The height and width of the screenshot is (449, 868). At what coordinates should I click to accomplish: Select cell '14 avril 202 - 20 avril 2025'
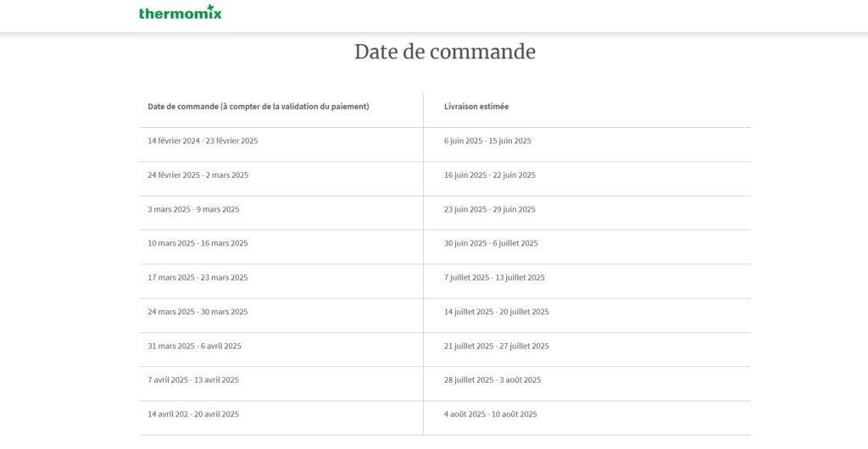coord(193,414)
